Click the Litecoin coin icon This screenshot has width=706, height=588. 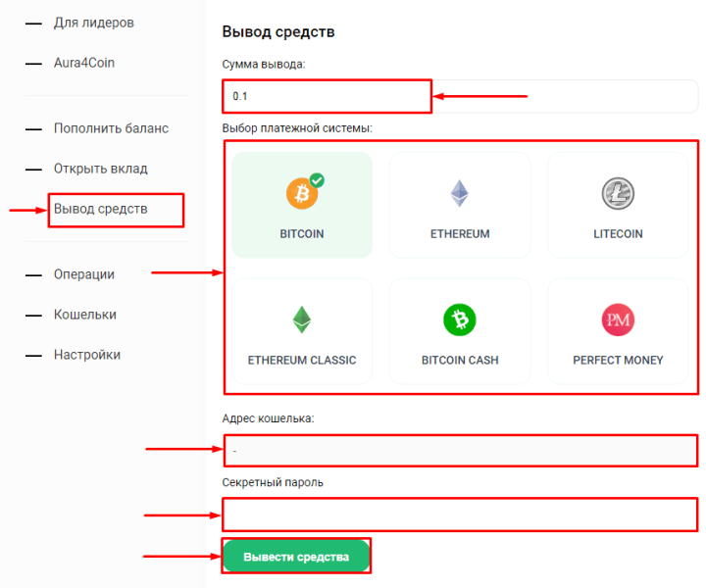(x=618, y=194)
